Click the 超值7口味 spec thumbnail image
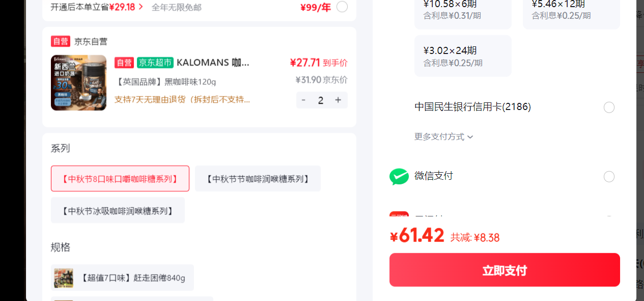 tap(64, 278)
